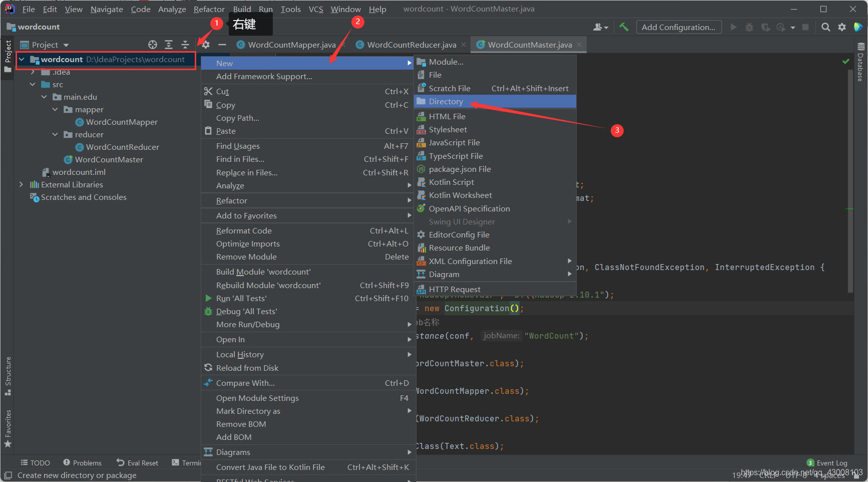This screenshot has width=868, height=482.
Task: Open the Project view dropdown
Action: [x=45, y=45]
